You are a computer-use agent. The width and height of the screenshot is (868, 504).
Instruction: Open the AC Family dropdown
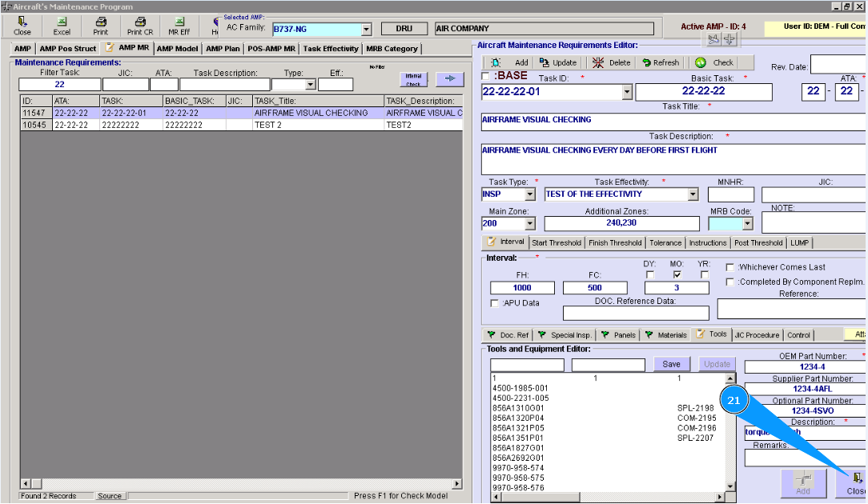click(x=366, y=29)
